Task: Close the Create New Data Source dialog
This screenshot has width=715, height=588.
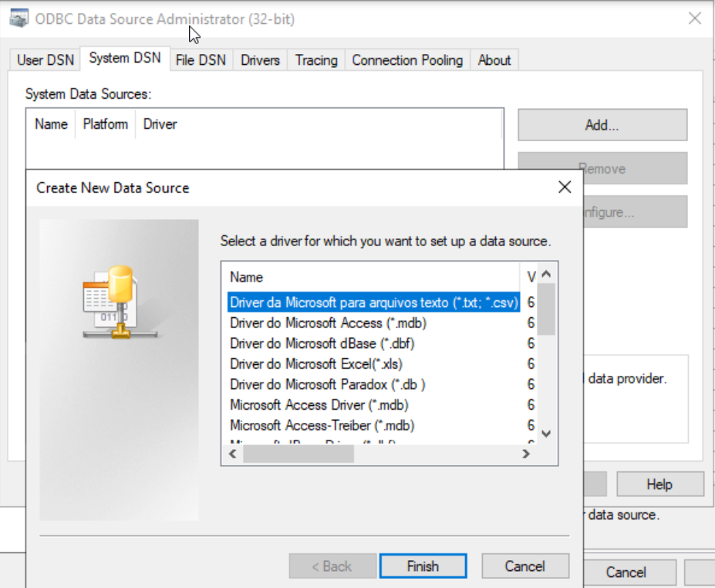Action: click(565, 187)
